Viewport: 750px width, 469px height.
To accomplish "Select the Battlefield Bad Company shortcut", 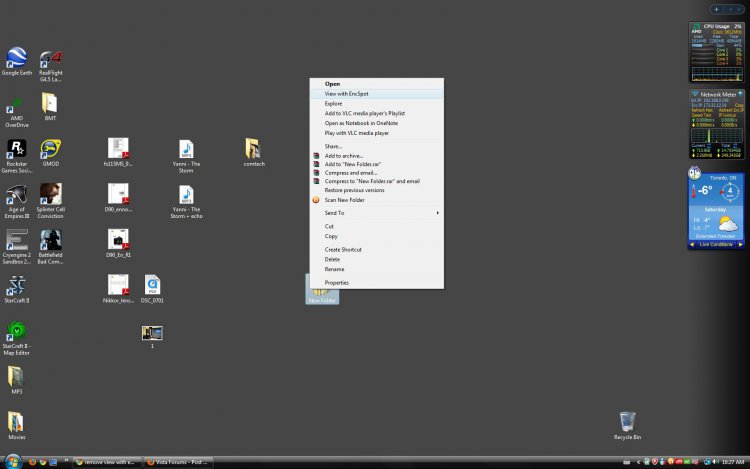I will pyautogui.click(x=50, y=247).
